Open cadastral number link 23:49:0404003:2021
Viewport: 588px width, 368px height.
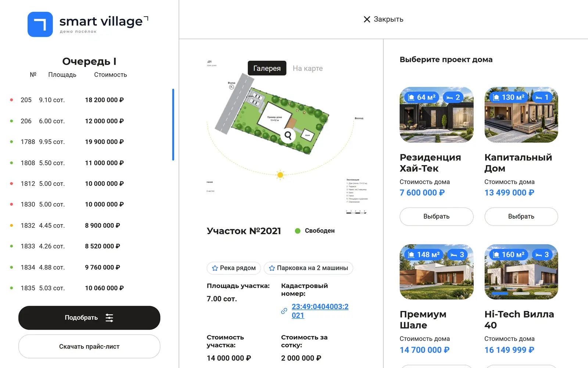coord(320,311)
